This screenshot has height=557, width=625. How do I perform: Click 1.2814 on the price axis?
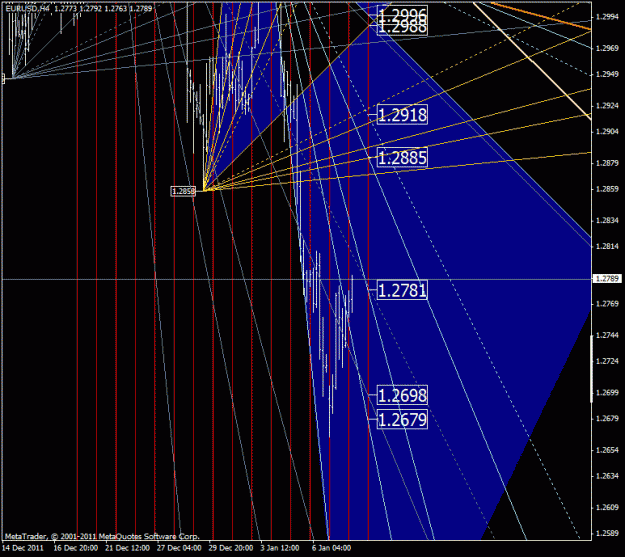(607, 246)
